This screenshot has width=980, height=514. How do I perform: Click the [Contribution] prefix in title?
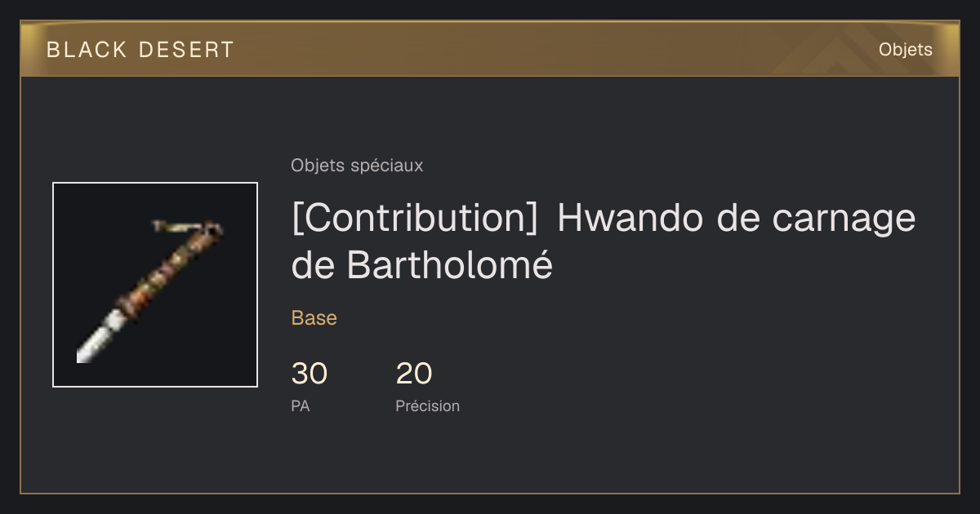coord(415,219)
